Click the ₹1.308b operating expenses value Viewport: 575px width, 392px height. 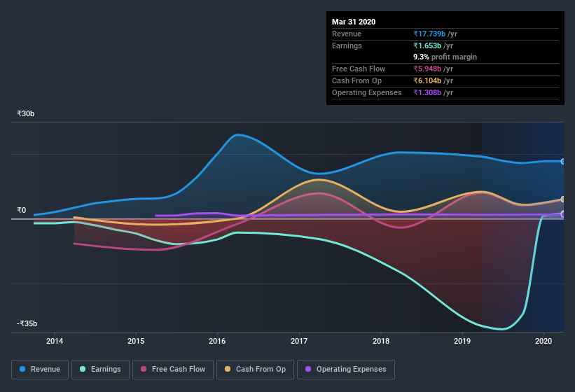coord(427,92)
